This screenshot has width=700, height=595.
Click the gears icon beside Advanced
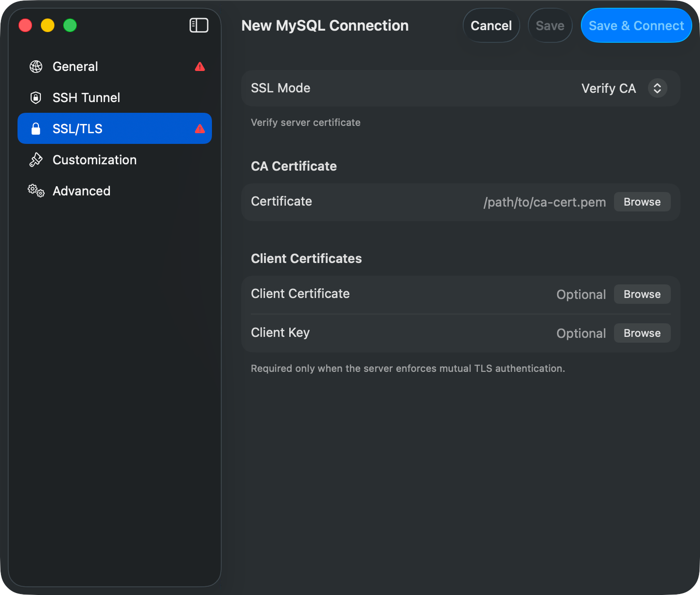pos(36,191)
